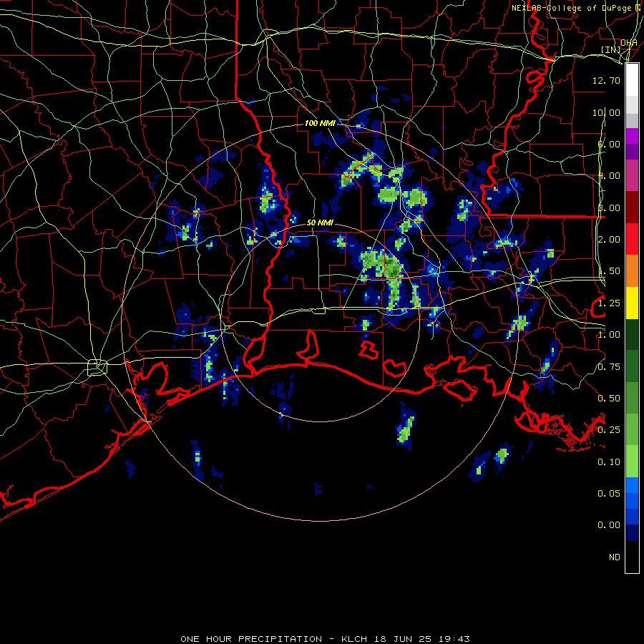Click the 0.50 legend value
Screen dimensions: 644x644
coord(609,399)
